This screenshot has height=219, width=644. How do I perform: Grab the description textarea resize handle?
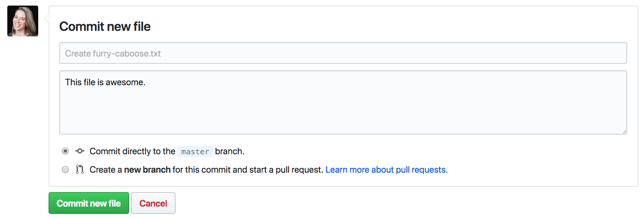tap(624, 131)
